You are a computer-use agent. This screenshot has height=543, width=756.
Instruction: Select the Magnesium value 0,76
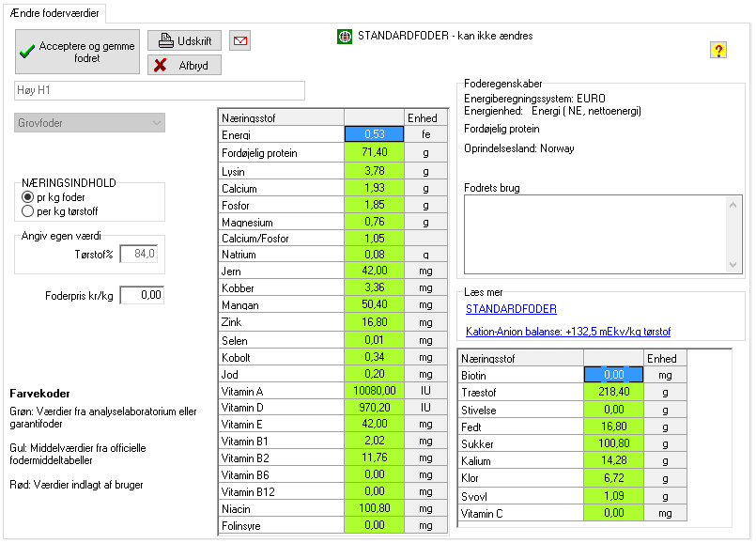(374, 222)
